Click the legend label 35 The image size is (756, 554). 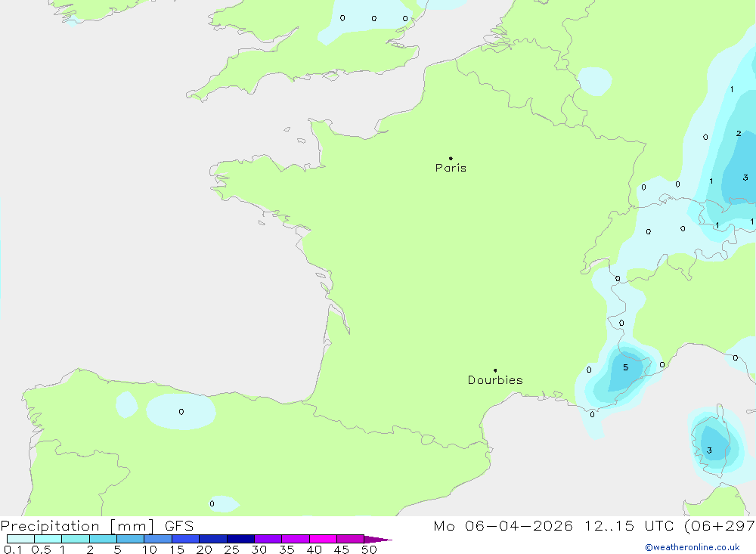pyautogui.click(x=287, y=549)
